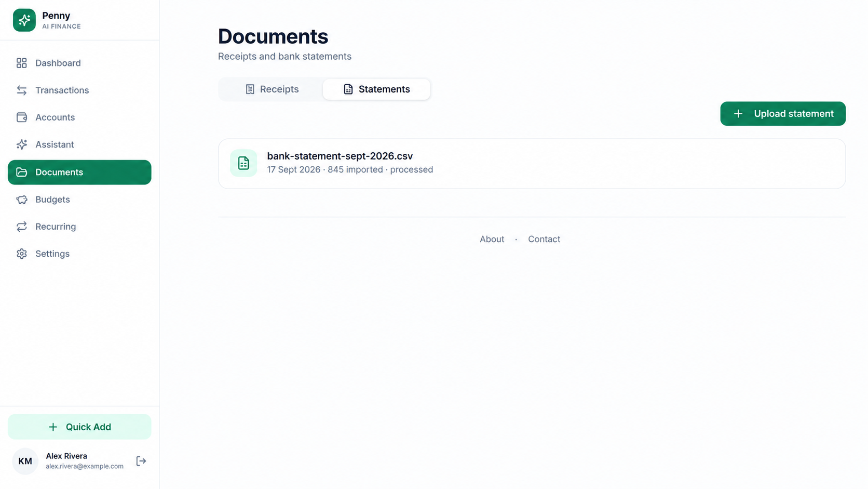Viewport: 868px width, 489px height.
Task: Open Dashboard from the sidebar
Action: point(79,63)
